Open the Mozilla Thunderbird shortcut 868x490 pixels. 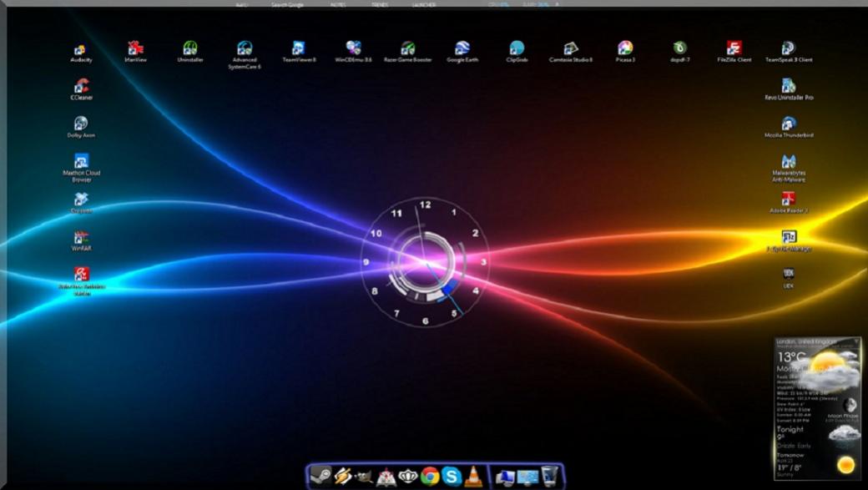[788, 124]
